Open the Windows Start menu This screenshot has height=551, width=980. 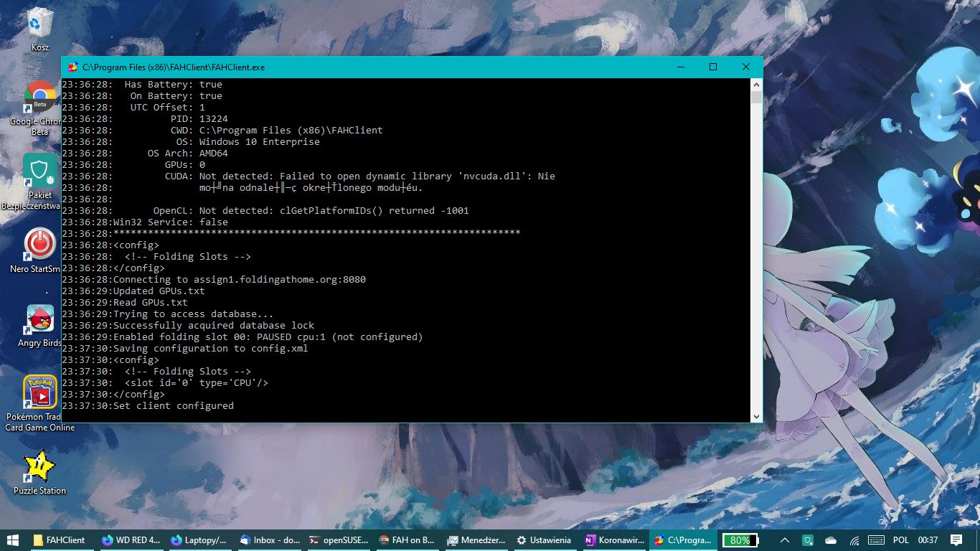[x=13, y=540]
